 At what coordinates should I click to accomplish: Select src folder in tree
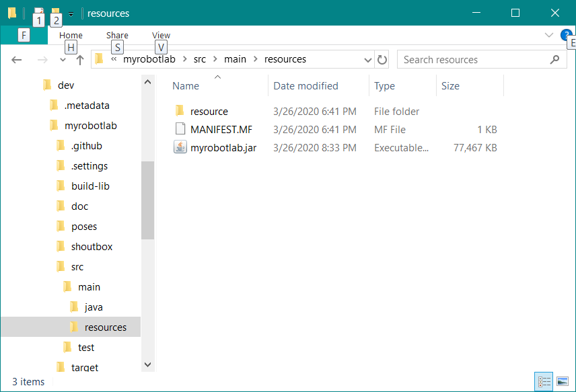(77, 267)
